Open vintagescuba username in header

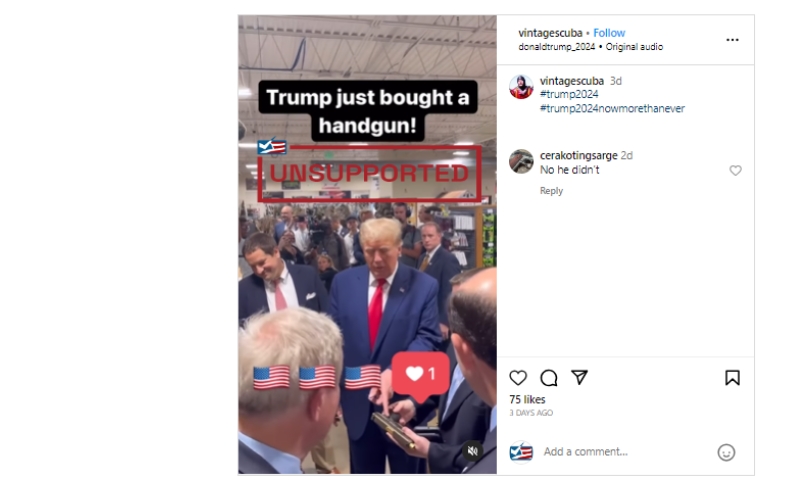click(x=550, y=33)
